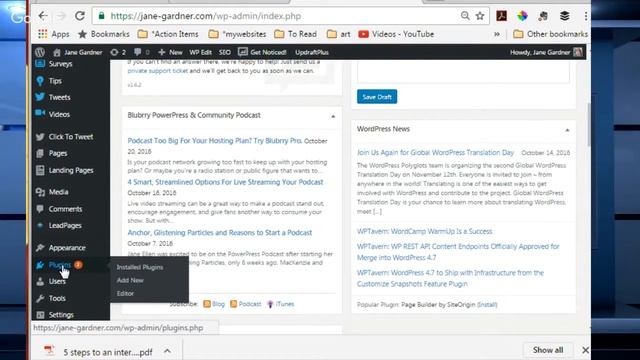Open the SEO admin bar item

pos(224,52)
